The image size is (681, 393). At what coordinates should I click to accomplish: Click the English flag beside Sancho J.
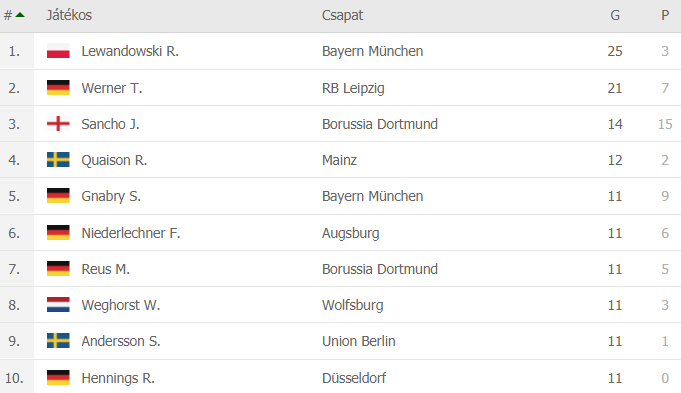58,124
